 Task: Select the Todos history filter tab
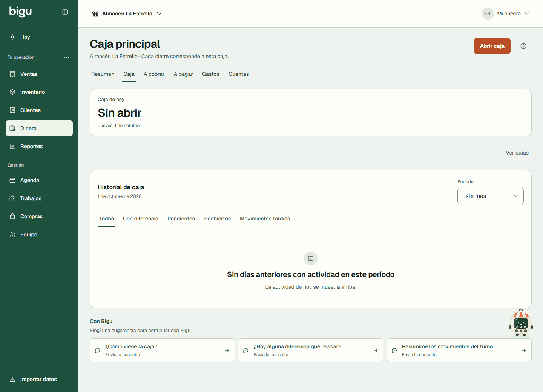(106, 219)
